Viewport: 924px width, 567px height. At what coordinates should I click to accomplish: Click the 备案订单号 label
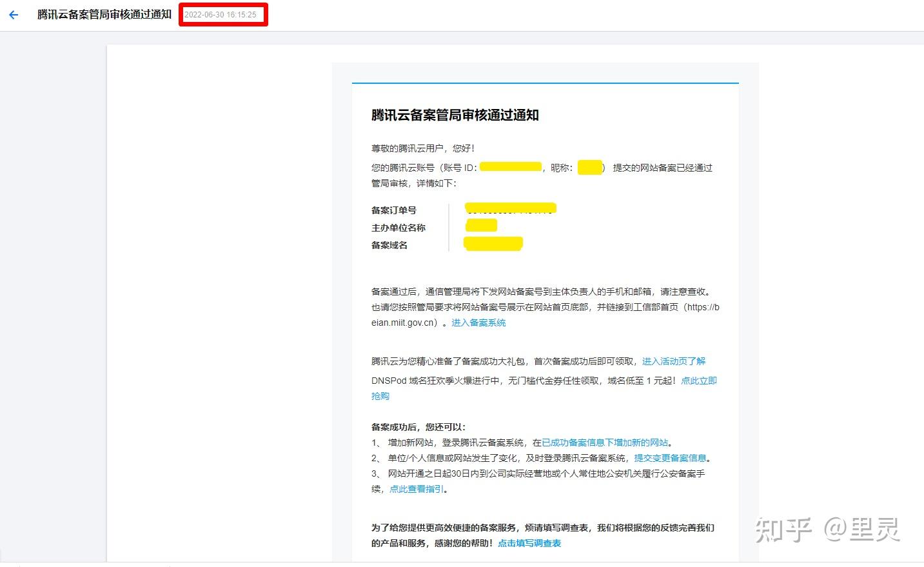click(394, 210)
